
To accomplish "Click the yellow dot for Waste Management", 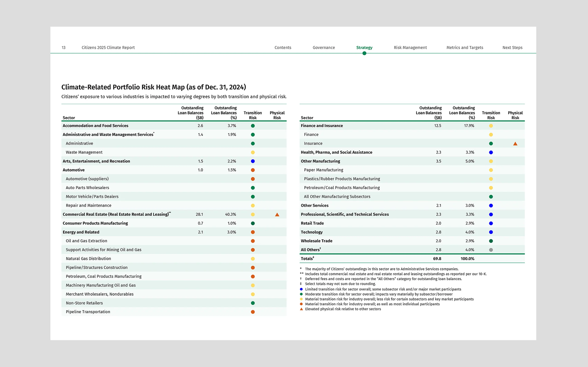I will (253, 153).
